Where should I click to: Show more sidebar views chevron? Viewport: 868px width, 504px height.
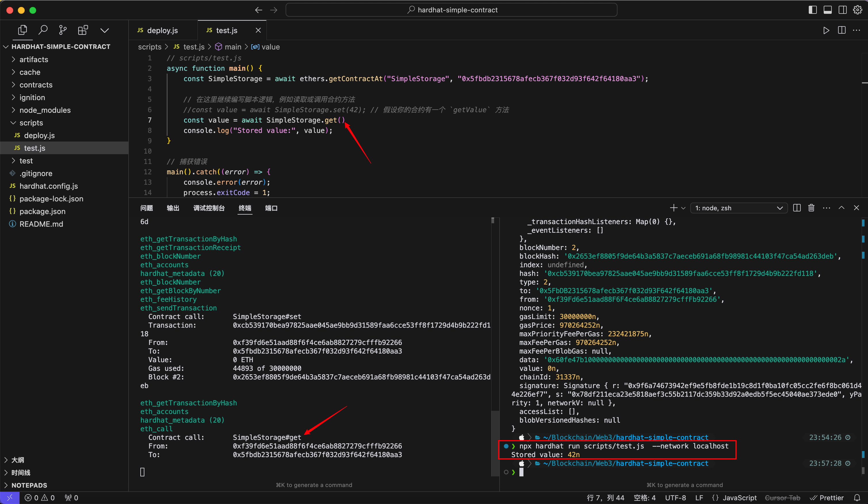105,30
